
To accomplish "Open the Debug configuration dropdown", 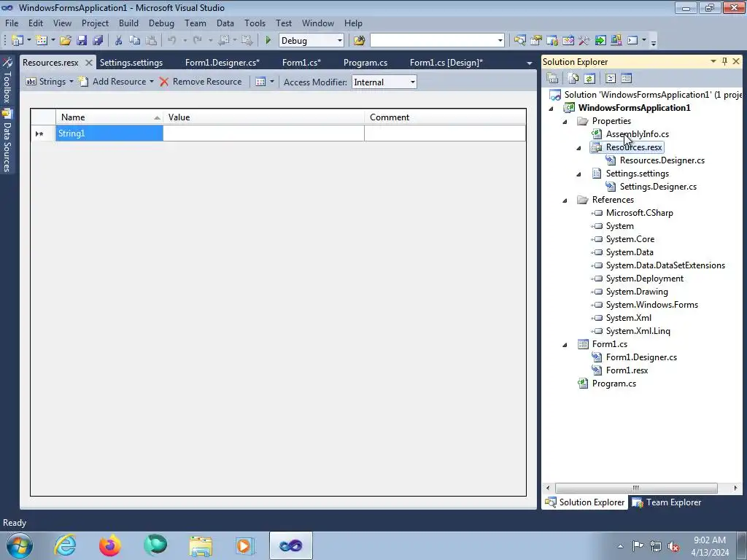I will point(311,41).
